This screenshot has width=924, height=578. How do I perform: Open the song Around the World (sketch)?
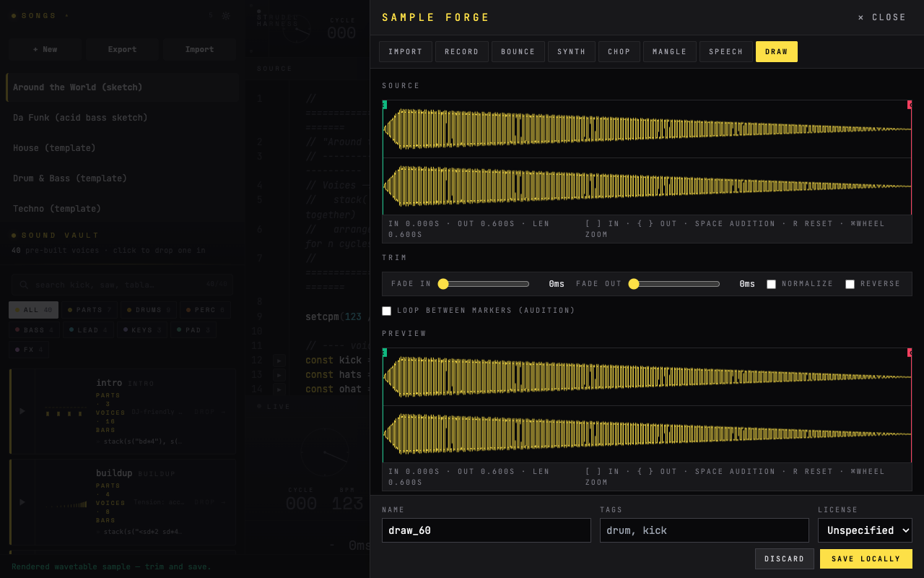[122, 87]
